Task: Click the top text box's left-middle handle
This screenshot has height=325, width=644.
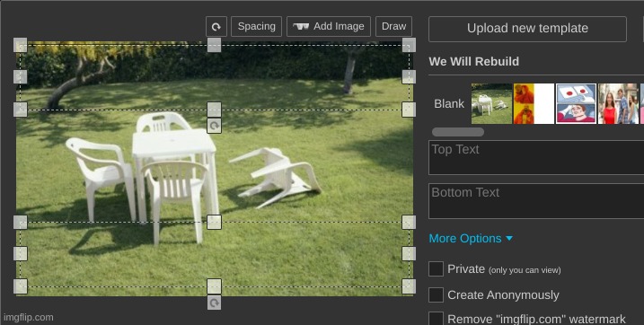Action: [21, 76]
